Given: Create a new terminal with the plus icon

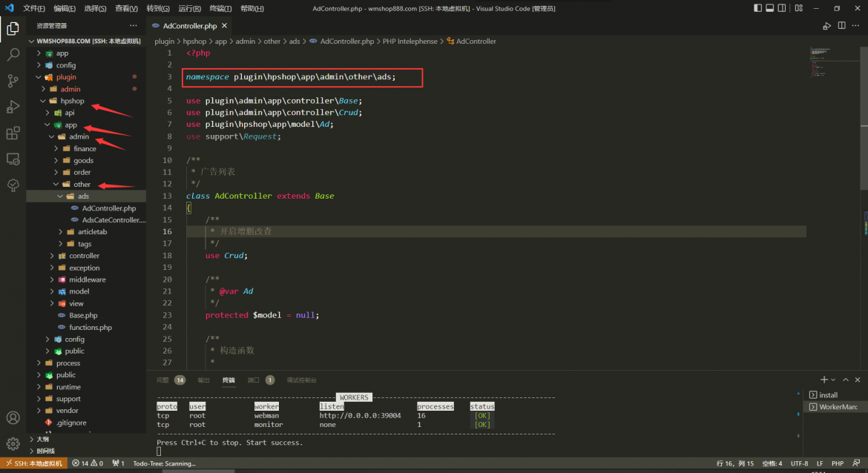Looking at the screenshot, I should (823, 380).
